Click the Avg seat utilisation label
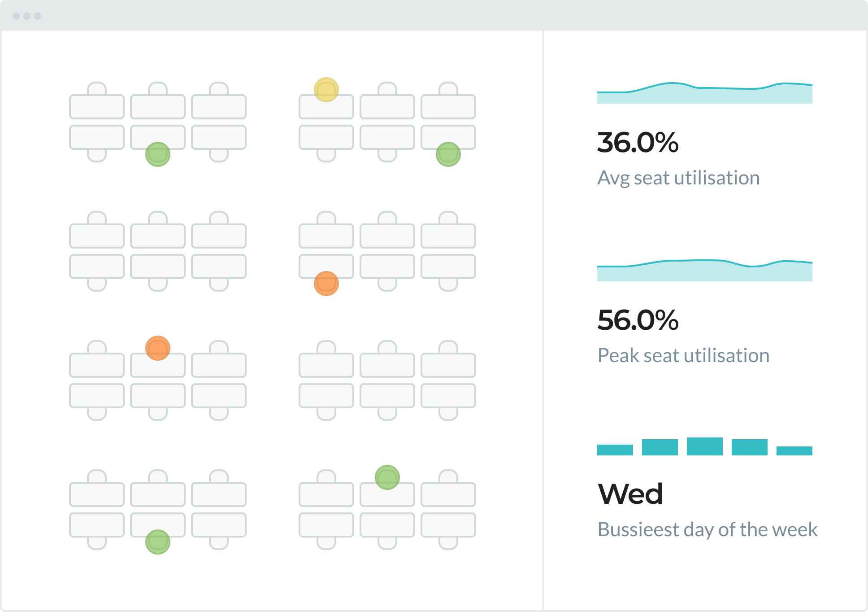The height and width of the screenshot is (612, 868). 678,178
